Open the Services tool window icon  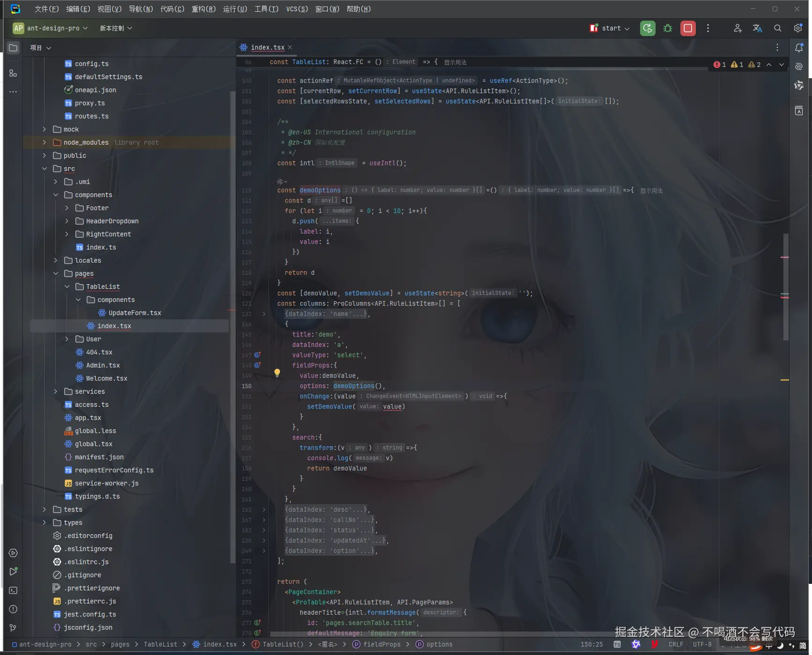coord(13,553)
